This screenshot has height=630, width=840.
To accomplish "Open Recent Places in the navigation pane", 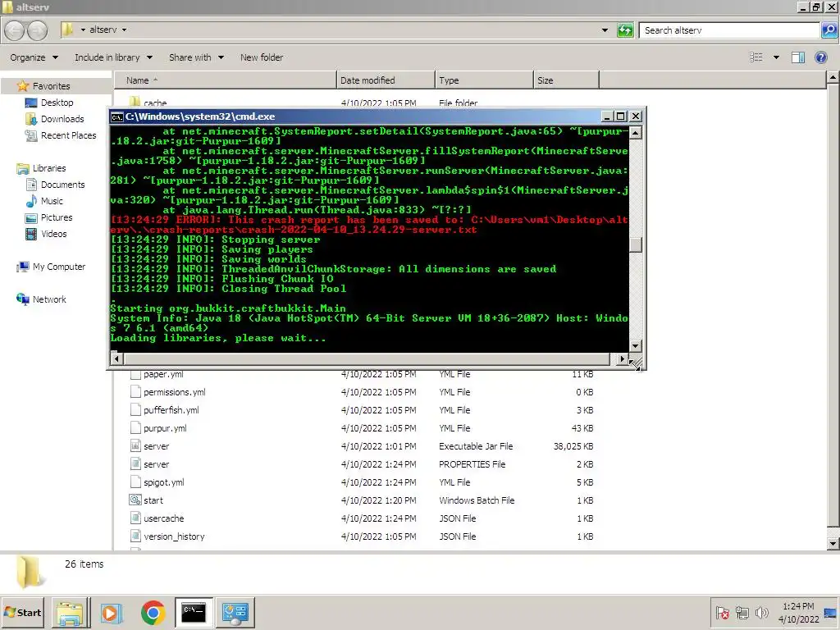I will (x=69, y=135).
